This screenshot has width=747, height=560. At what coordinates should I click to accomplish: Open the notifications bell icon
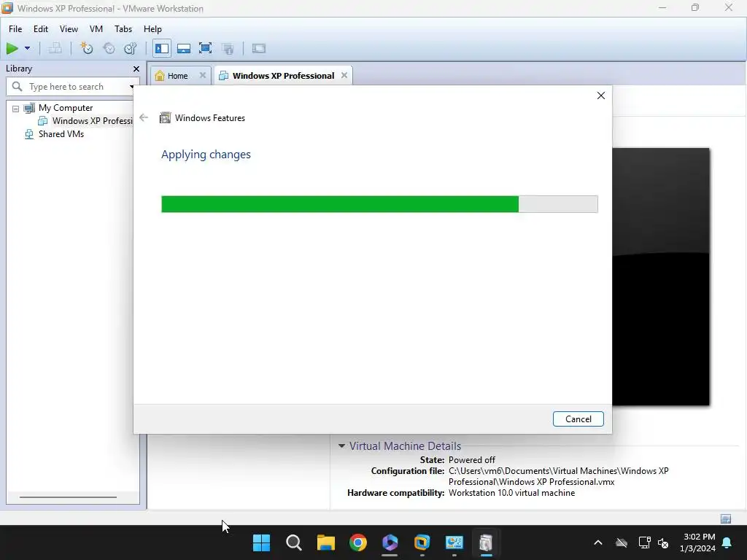point(727,542)
